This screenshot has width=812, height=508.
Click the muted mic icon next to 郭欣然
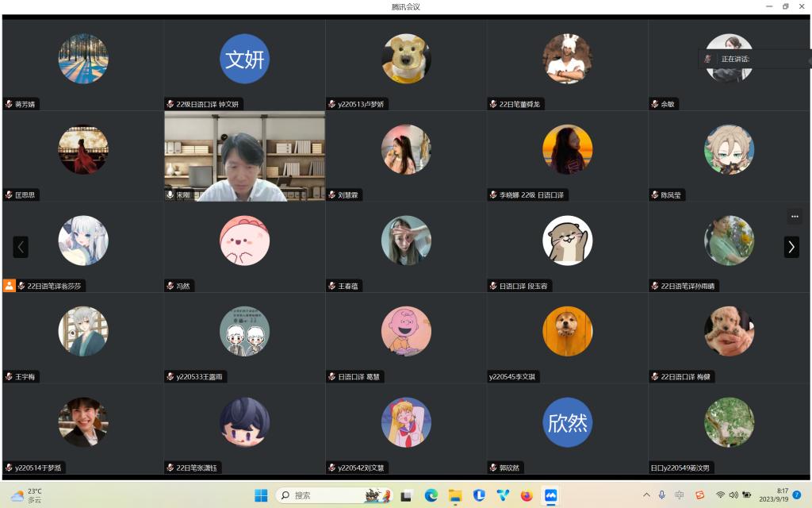click(x=492, y=468)
